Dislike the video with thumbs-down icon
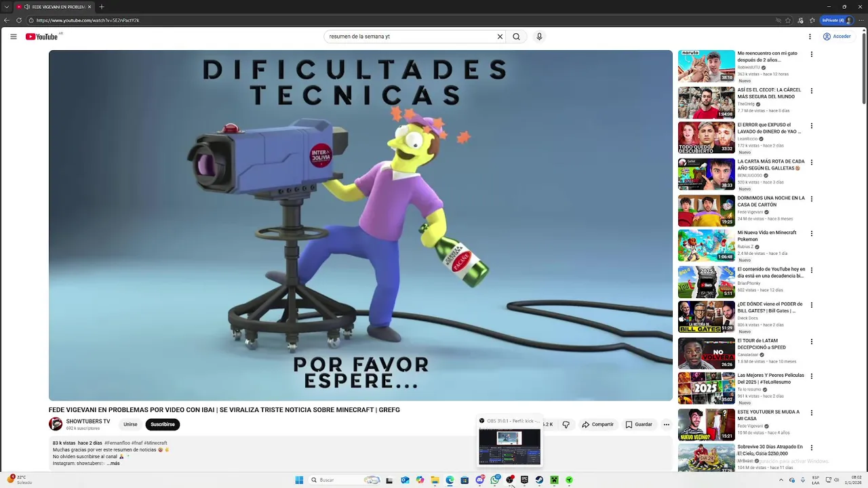This screenshot has height=488, width=868. click(566, 424)
